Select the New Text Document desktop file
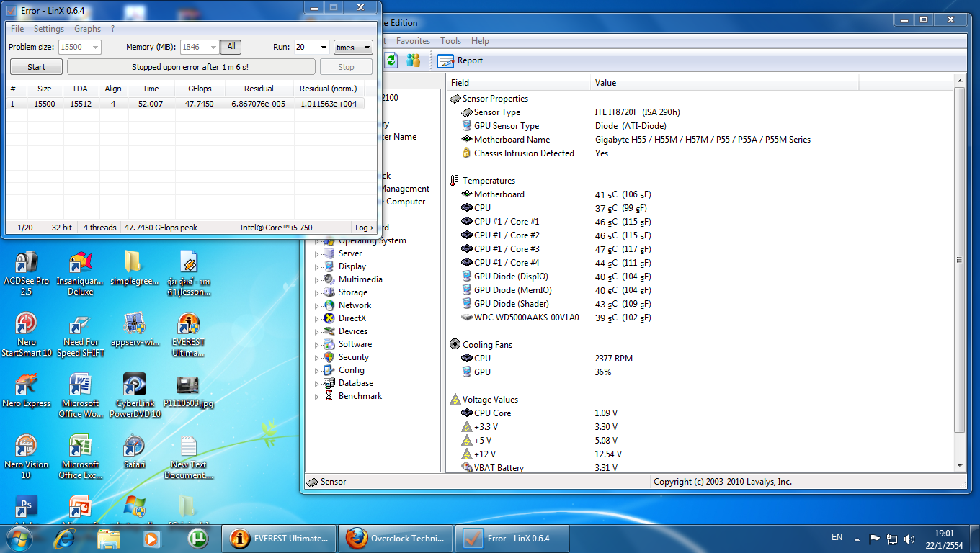The image size is (980, 553). click(188, 457)
